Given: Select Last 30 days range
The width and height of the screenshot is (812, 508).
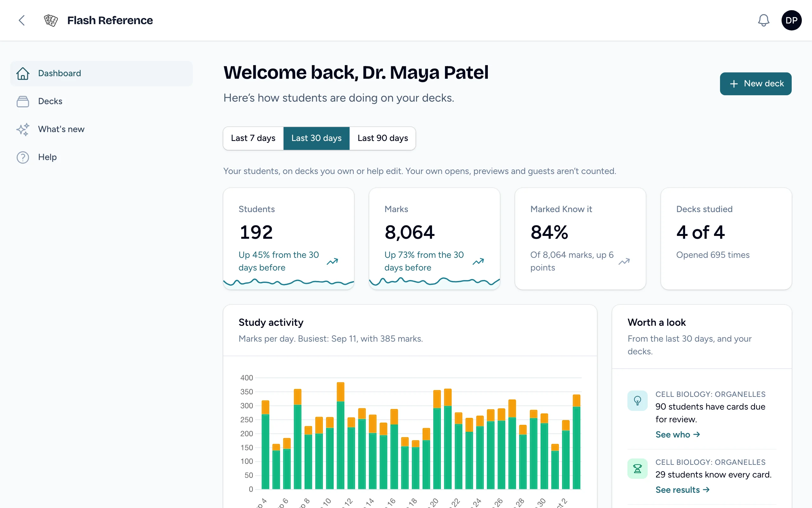Looking at the screenshot, I should [317, 138].
